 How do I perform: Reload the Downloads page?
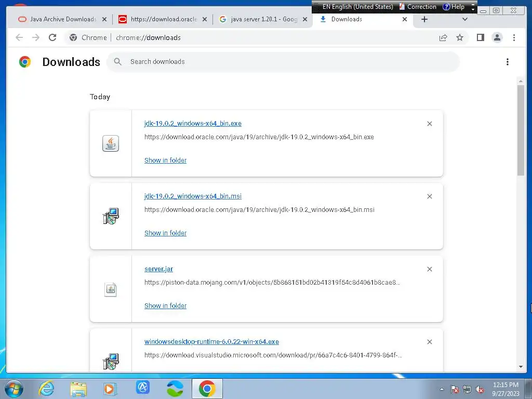(52, 37)
